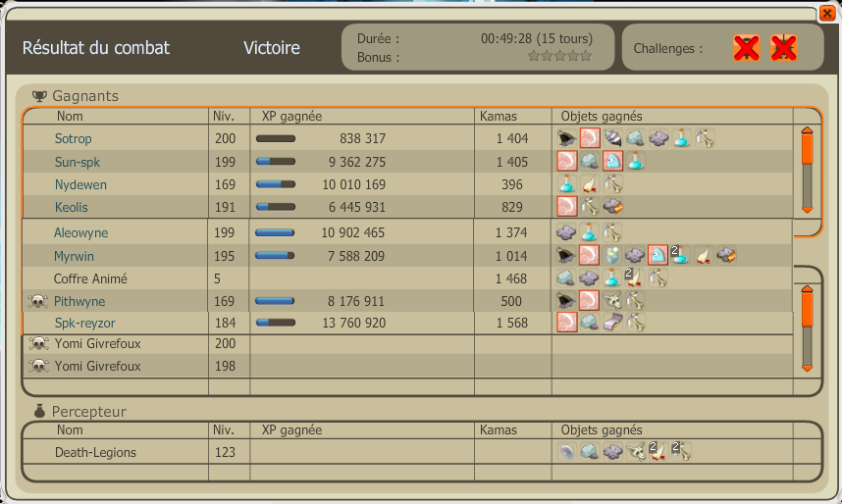The width and height of the screenshot is (842, 504).
Task: Select the grey pebble item in Death-Legions' row
Action: coord(566,452)
